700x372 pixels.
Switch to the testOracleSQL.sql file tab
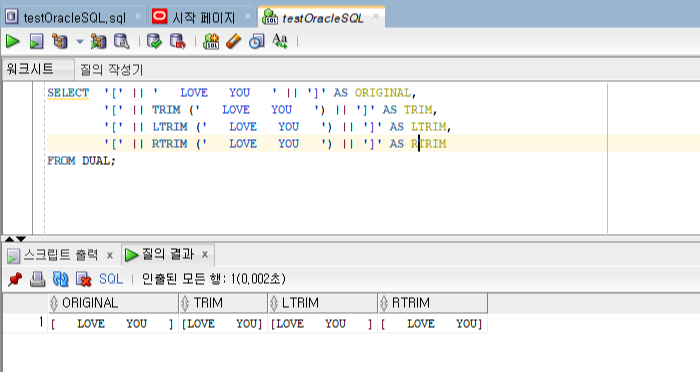point(75,18)
